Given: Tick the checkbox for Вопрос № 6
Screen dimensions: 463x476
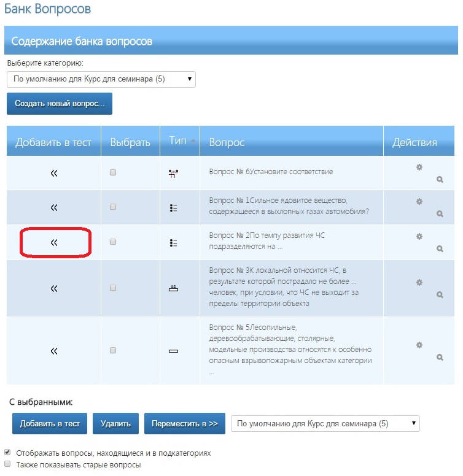Looking at the screenshot, I should 113,172.
